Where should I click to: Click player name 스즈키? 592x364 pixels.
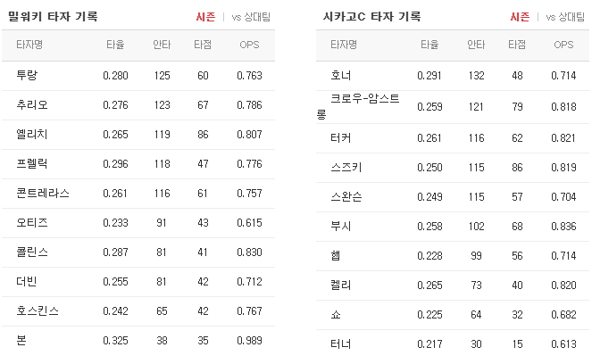coord(346,168)
